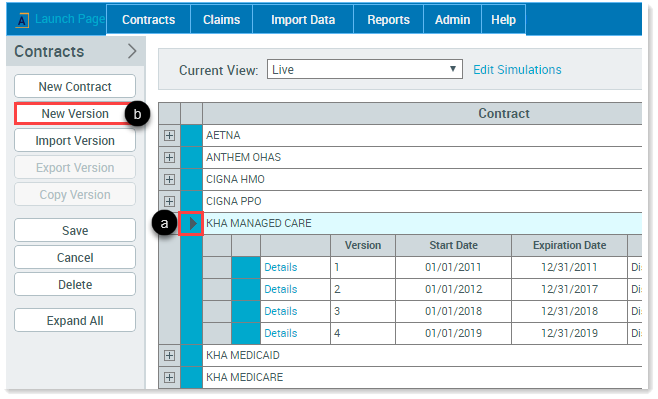Click the New Version button
Screen dimensions: 658x399
75,114
